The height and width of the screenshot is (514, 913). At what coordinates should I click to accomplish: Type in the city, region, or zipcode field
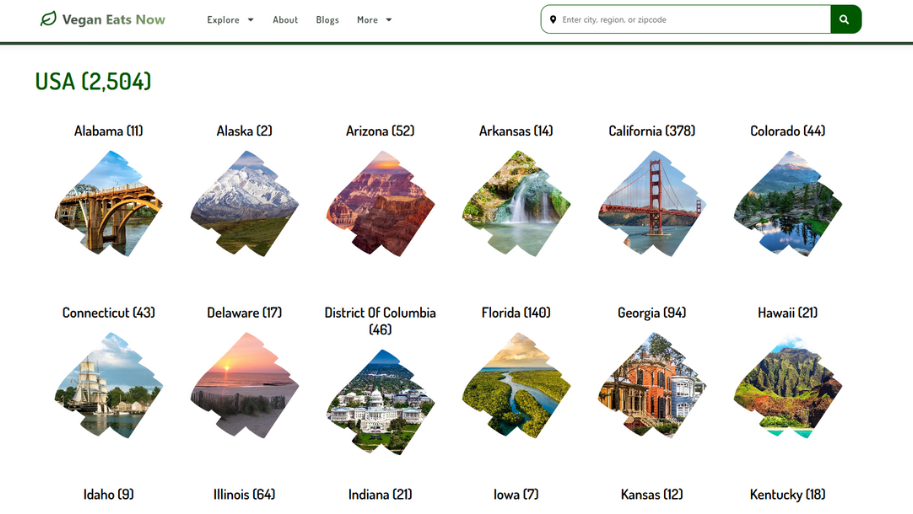coord(690,20)
